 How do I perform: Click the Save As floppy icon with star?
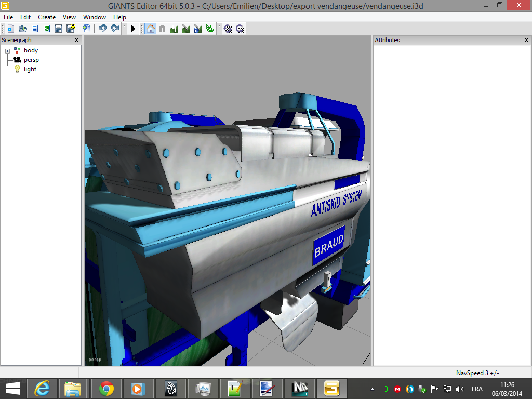(x=71, y=29)
